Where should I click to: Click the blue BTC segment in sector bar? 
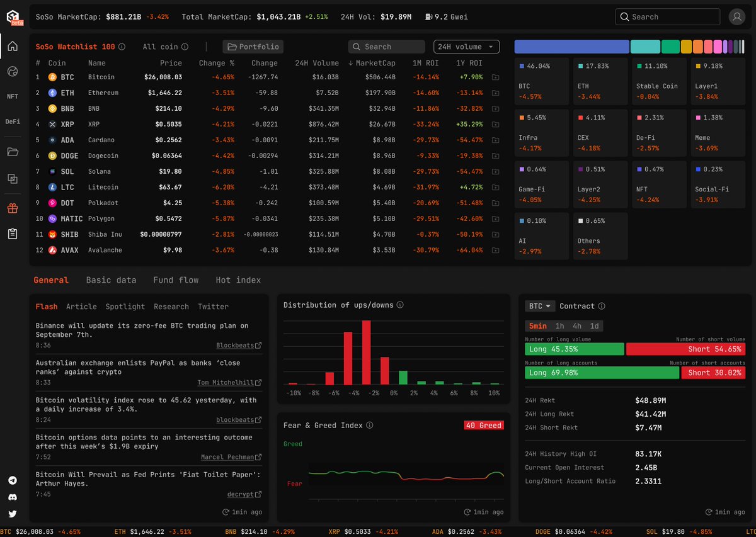(x=572, y=47)
